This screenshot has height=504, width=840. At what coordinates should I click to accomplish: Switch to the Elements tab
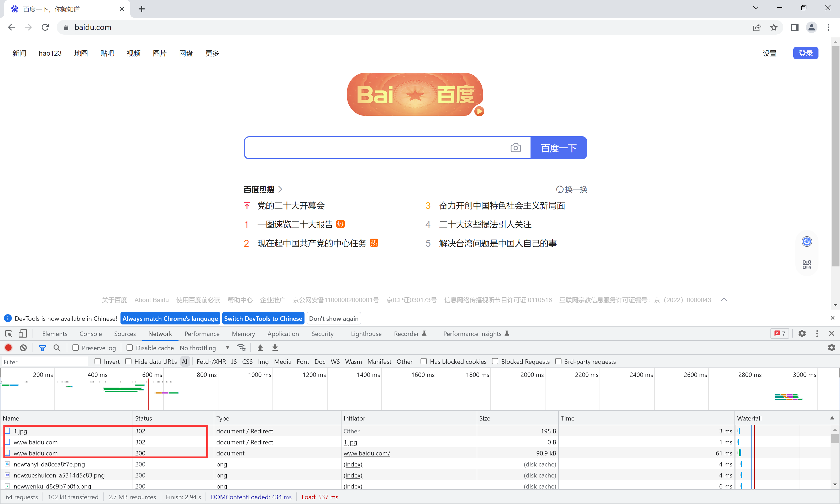click(55, 334)
